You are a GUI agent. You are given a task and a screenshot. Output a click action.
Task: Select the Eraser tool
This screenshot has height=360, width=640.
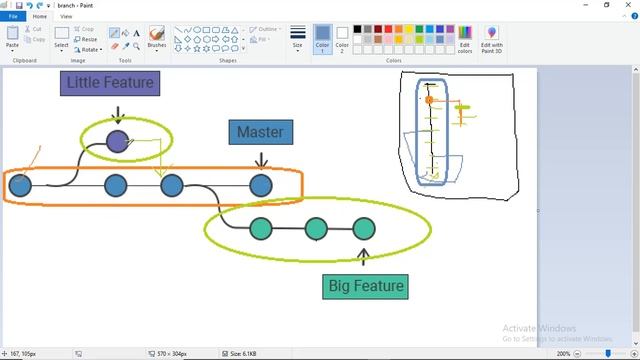pyautogui.click(x=115, y=46)
